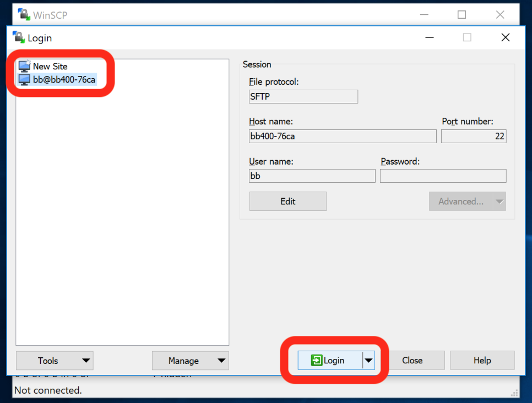
Task: Select the bb@bb400-76ca saved session
Action: click(64, 80)
